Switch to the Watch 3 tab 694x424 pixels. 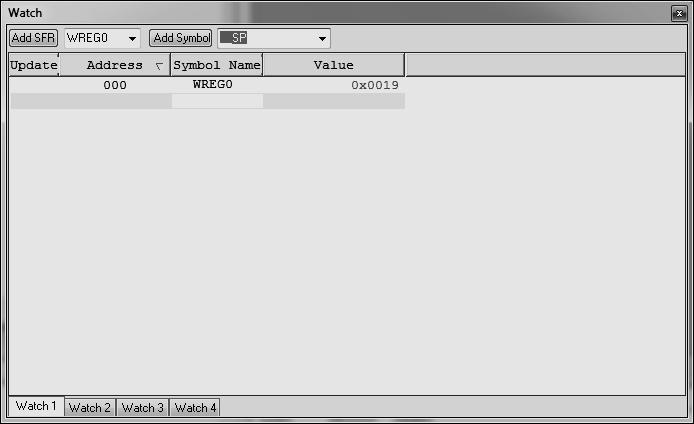point(143,408)
